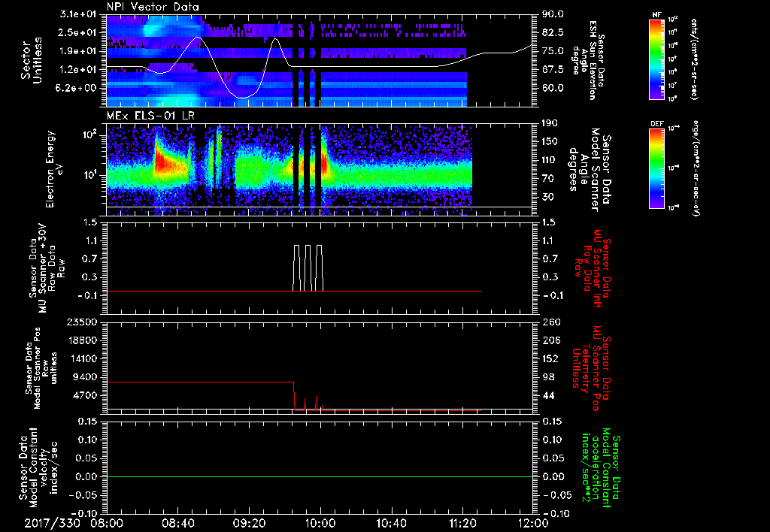The width and height of the screenshot is (770, 532).
Task: Click the 23500 scanner position tick label
Action: [81, 322]
